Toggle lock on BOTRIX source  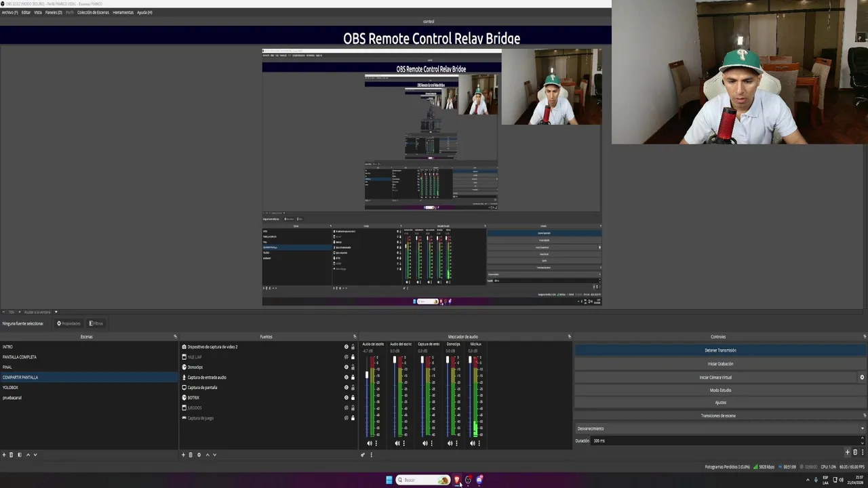point(353,398)
